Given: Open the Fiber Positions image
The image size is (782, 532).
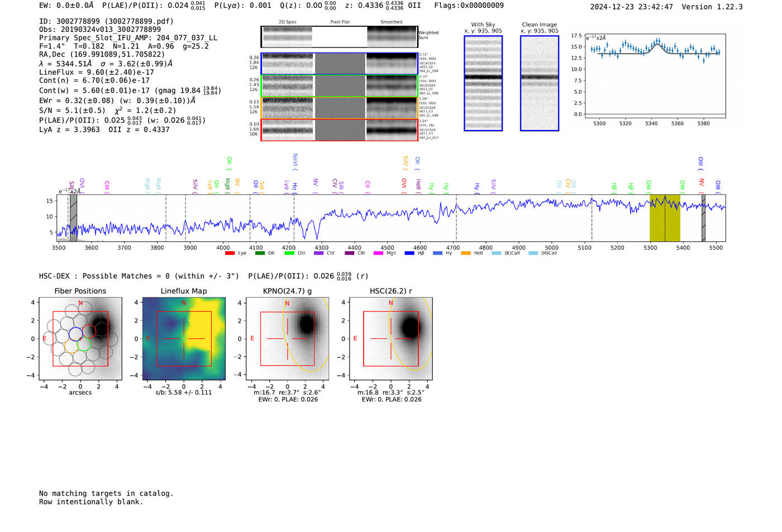Looking at the screenshot, I should point(80,339).
